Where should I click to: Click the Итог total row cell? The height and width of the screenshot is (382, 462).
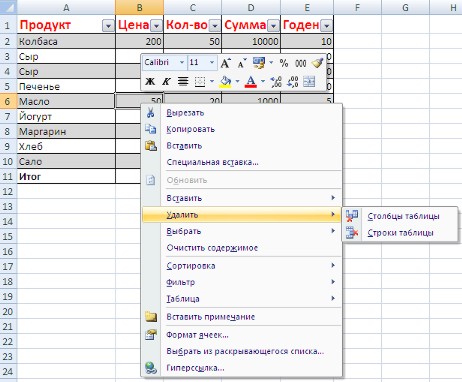66,176
